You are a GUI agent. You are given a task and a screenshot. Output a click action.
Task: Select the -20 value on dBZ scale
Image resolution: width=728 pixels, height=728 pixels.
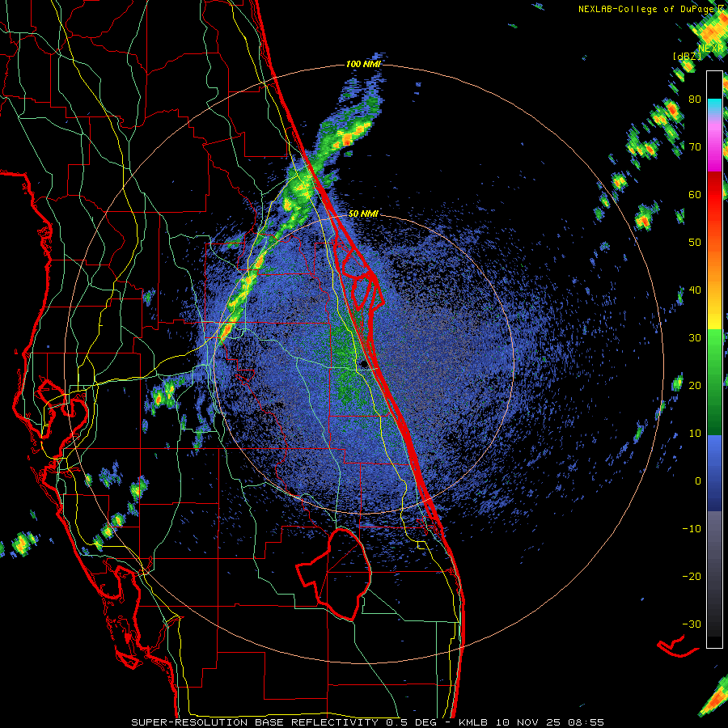692,576
